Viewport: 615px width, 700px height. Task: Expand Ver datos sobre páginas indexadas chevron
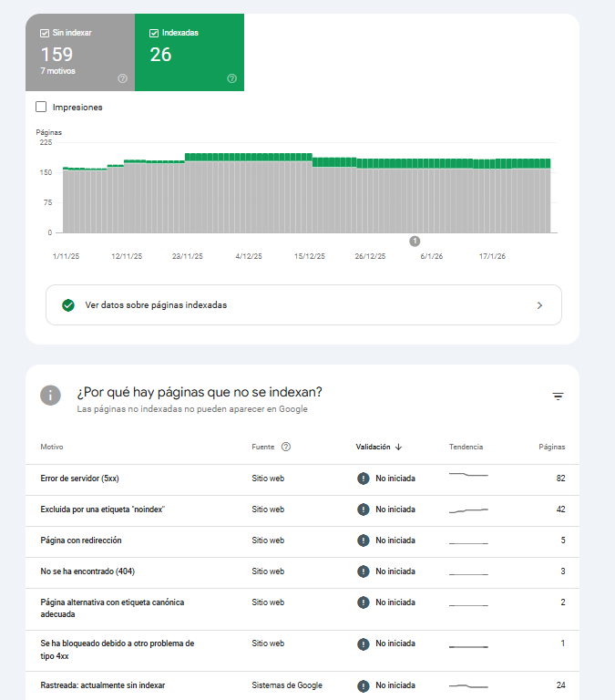(x=539, y=305)
